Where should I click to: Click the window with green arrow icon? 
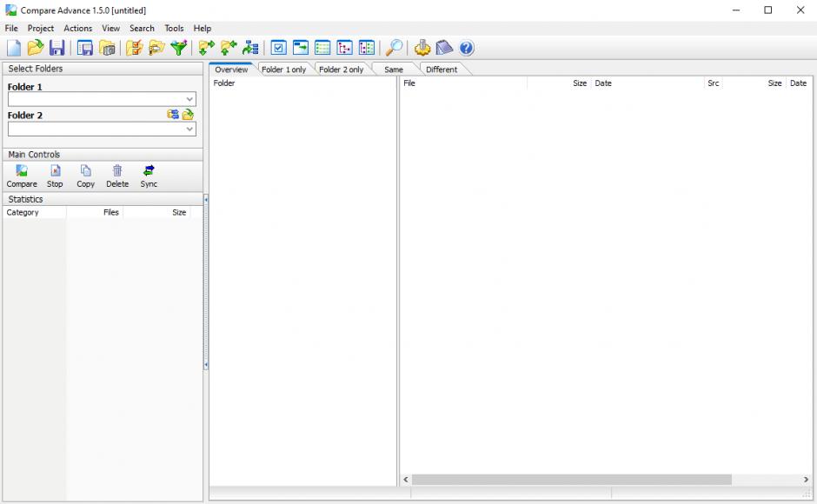(301, 48)
